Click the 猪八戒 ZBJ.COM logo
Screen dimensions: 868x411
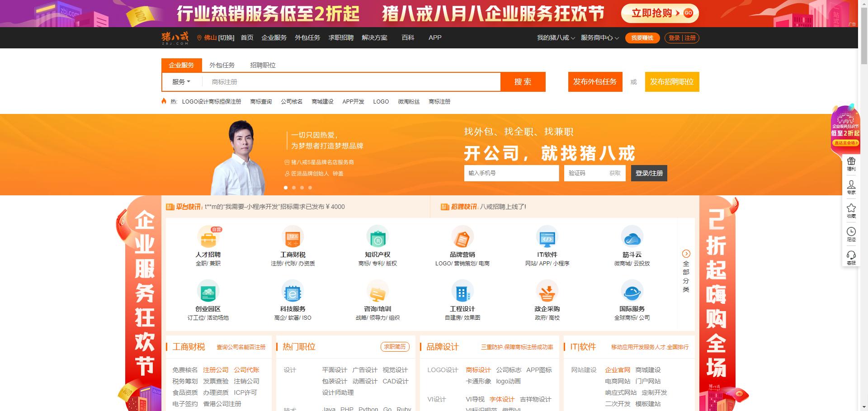pyautogui.click(x=175, y=38)
